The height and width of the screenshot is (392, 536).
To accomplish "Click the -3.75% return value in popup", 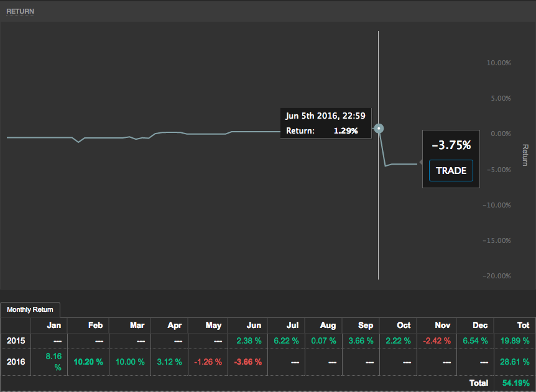I will click(x=451, y=145).
